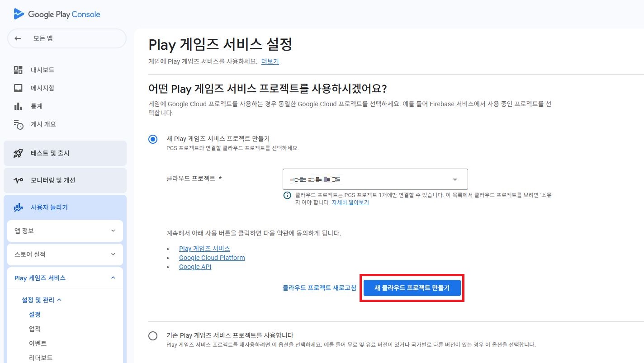This screenshot has height=363, width=644.
Task: Select 기존 Play 게임즈 서비스 프로젝트 radio button
Action: click(153, 336)
